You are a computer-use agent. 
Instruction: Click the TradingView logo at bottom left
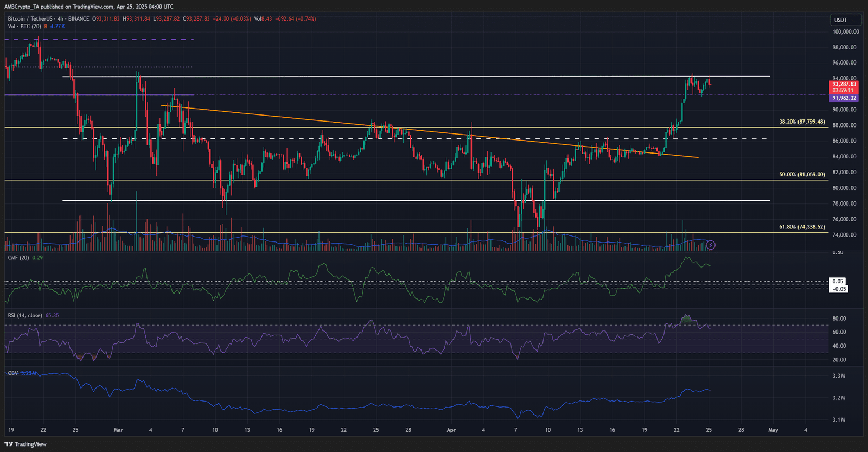(x=25, y=444)
